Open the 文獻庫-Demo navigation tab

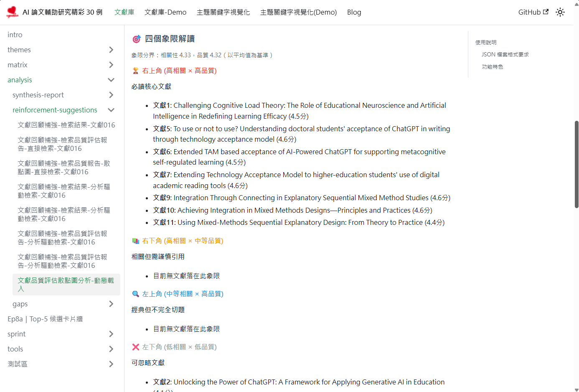(165, 12)
